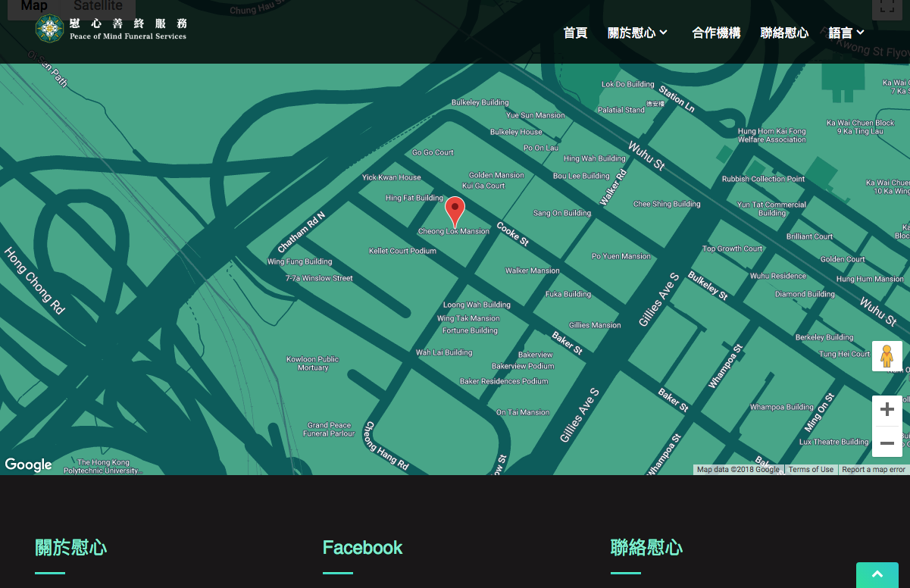
Task: Click the back-to-top arrow button
Action: coord(877,575)
